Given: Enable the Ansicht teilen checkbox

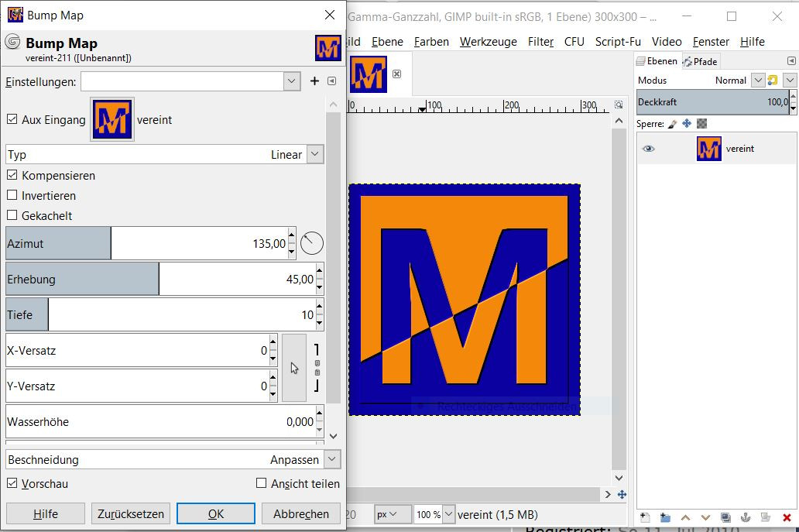Looking at the screenshot, I should click(262, 484).
